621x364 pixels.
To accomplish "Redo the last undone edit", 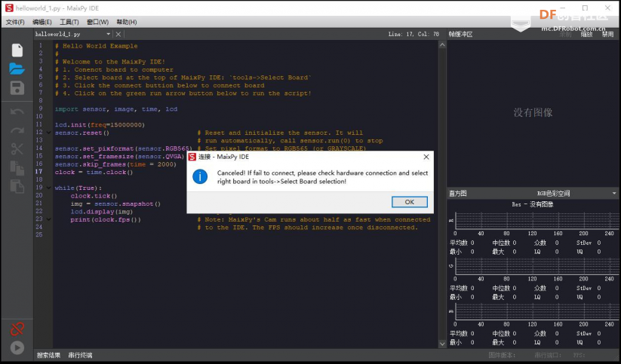I will 17,130.
